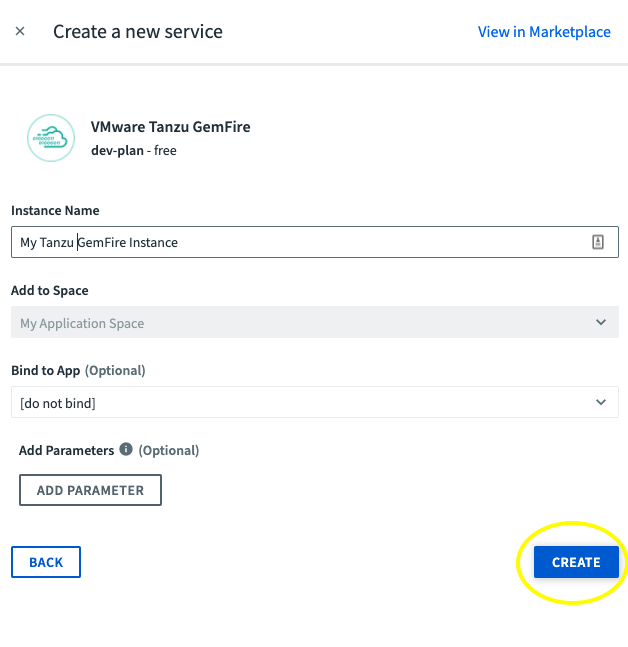The image size is (628, 647).
Task: Click the Bind to App (Optional) label
Action: coord(78,371)
